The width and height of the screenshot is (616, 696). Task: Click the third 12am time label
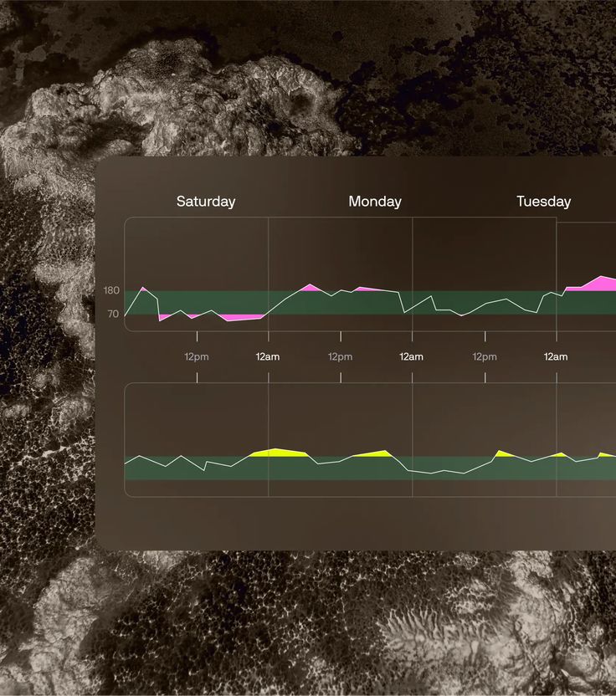556,356
